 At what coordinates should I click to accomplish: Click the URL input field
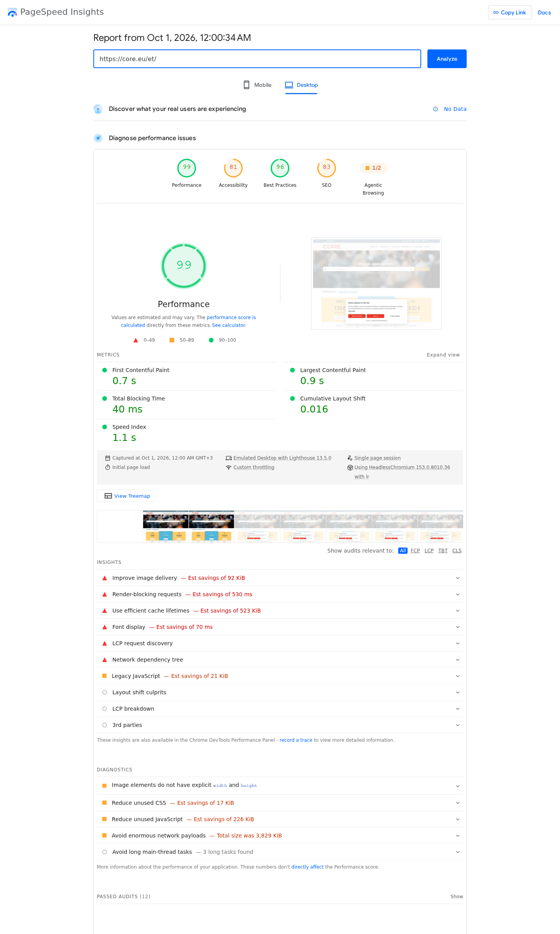pos(257,59)
